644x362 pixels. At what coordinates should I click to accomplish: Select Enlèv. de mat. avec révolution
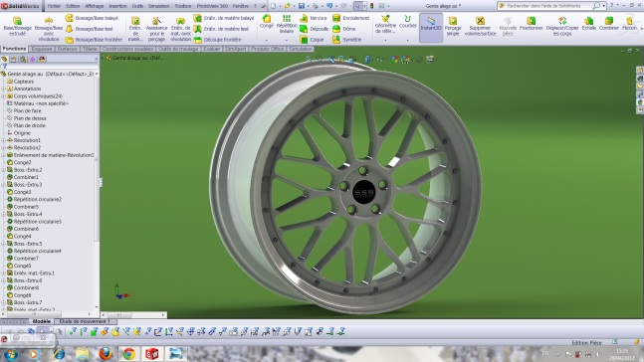point(181,29)
